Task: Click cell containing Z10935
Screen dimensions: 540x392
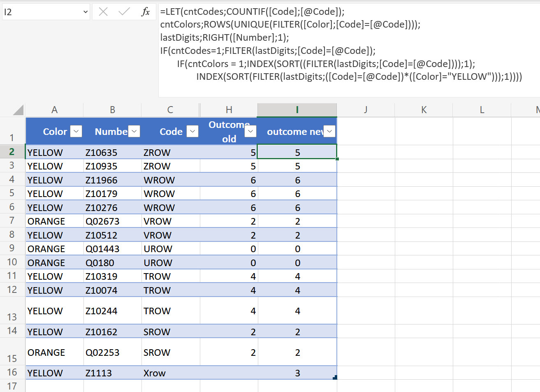Action: [x=112, y=166]
